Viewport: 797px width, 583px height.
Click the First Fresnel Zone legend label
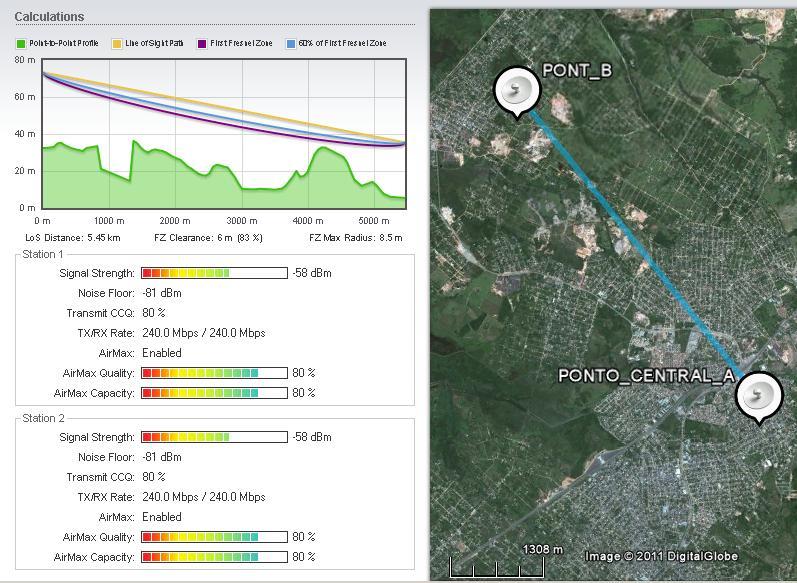pos(241,44)
